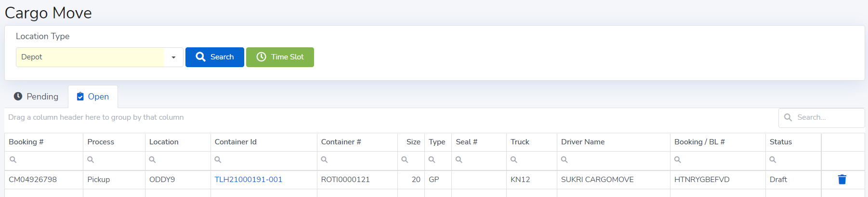Expand the Location Type dropdown arrow
Screen dimensions: 868x197
173,57
